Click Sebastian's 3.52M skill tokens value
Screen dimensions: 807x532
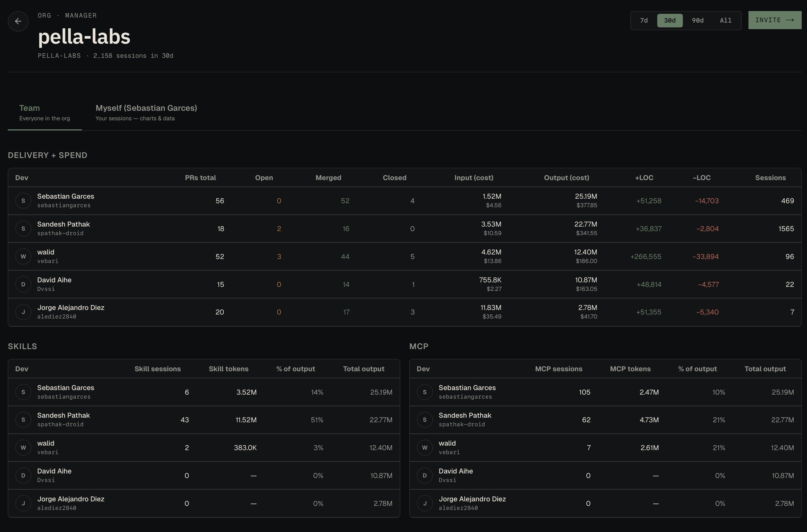[246, 392]
